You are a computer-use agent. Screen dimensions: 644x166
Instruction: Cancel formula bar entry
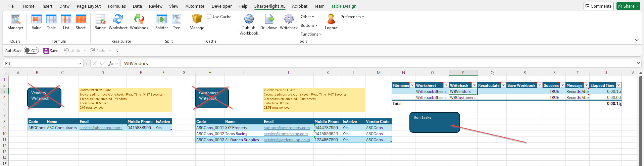point(95,63)
